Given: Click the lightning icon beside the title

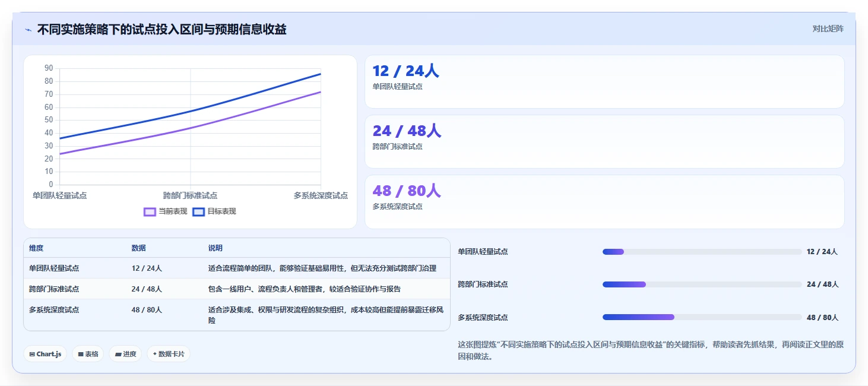Looking at the screenshot, I should tap(28, 29).
